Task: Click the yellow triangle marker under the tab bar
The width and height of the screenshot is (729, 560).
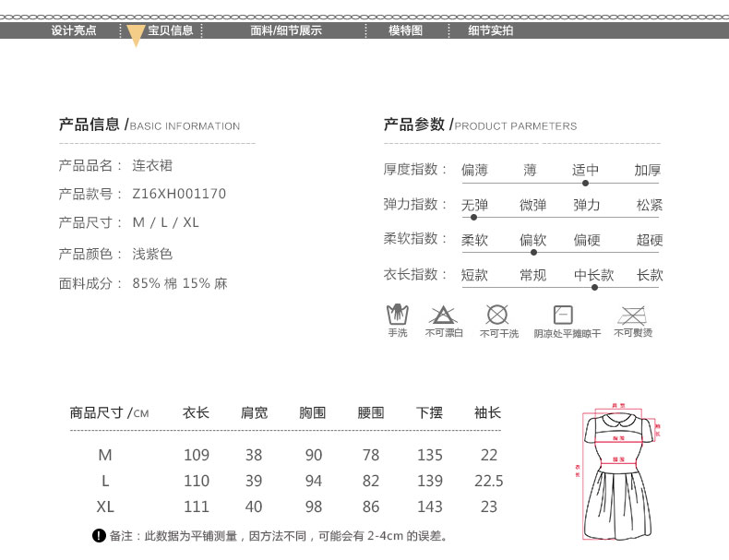Action: pyautogui.click(x=136, y=37)
